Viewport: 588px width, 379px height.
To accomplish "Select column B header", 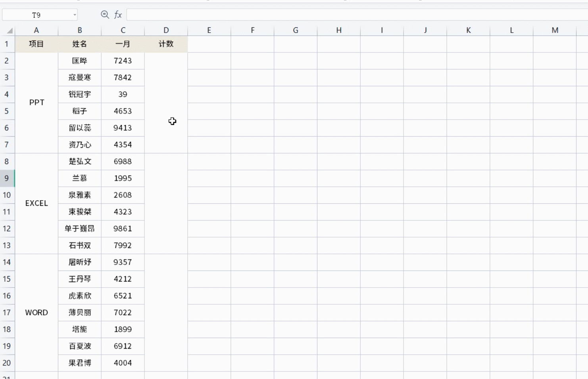I will coord(80,30).
